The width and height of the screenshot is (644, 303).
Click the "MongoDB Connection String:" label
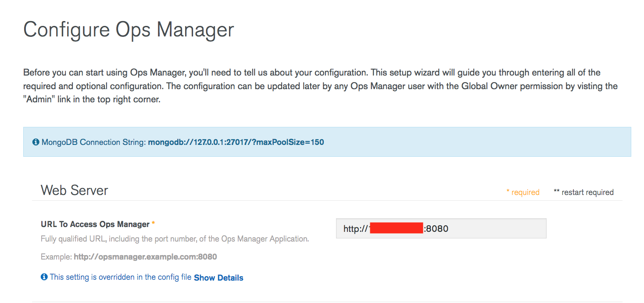tap(94, 142)
